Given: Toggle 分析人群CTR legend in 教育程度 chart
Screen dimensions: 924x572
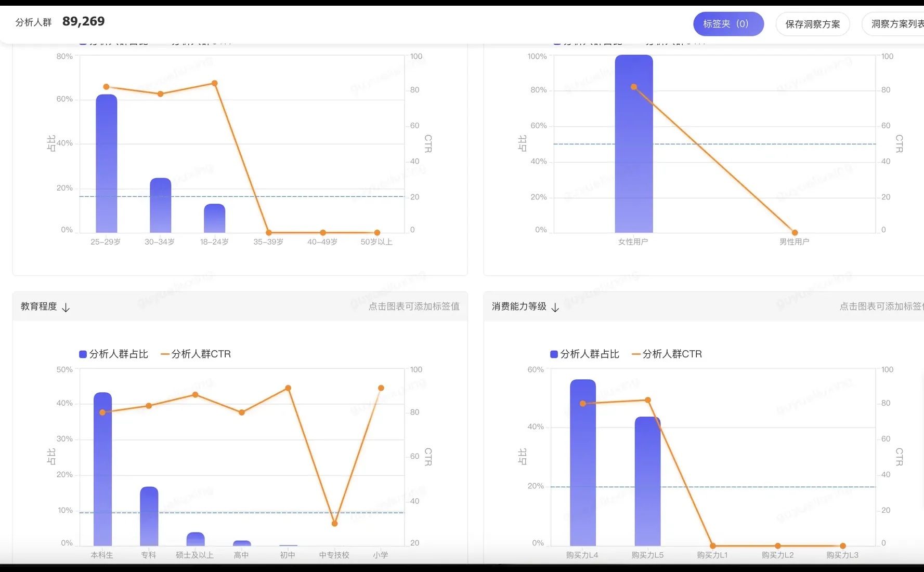Looking at the screenshot, I should [x=196, y=354].
